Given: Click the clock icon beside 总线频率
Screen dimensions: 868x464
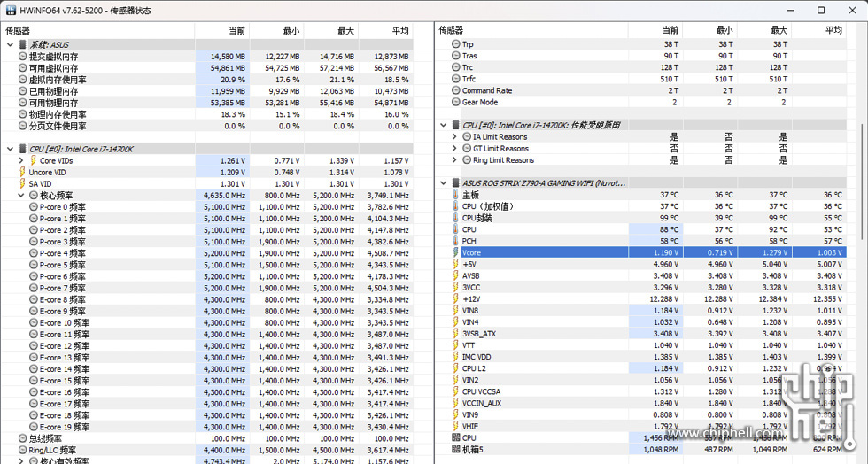Looking at the screenshot, I should (x=23, y=438).
